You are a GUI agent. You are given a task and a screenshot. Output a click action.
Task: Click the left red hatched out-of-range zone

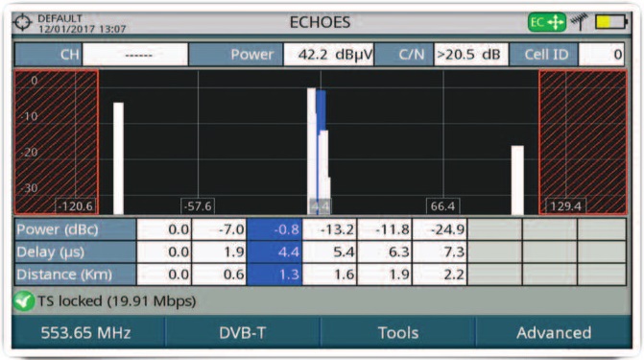[57, 142]
